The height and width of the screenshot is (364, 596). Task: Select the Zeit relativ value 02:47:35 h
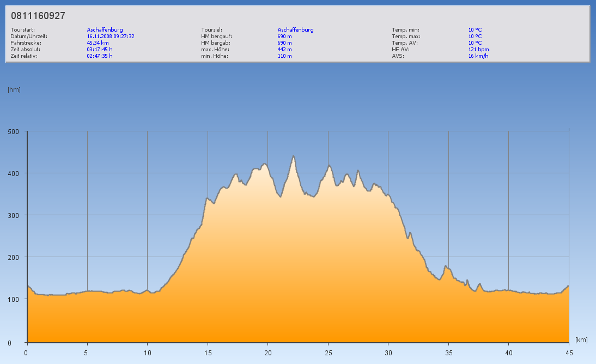point(100,56)
